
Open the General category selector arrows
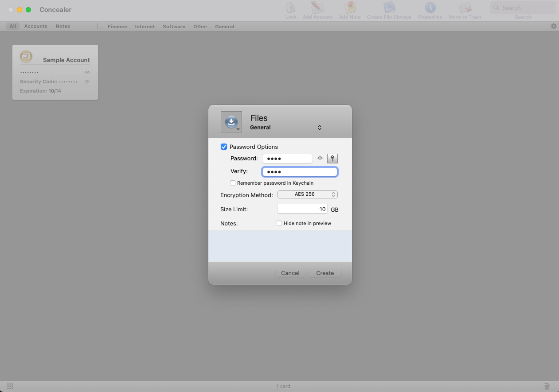(320, 128)
